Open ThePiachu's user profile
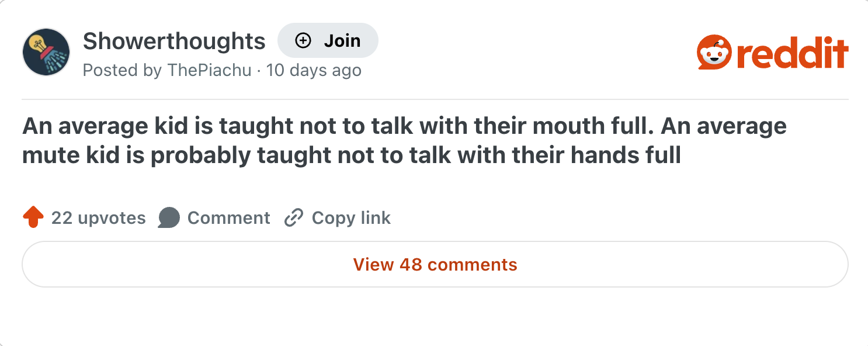This screenshot has width=868, height=346. 209,71
